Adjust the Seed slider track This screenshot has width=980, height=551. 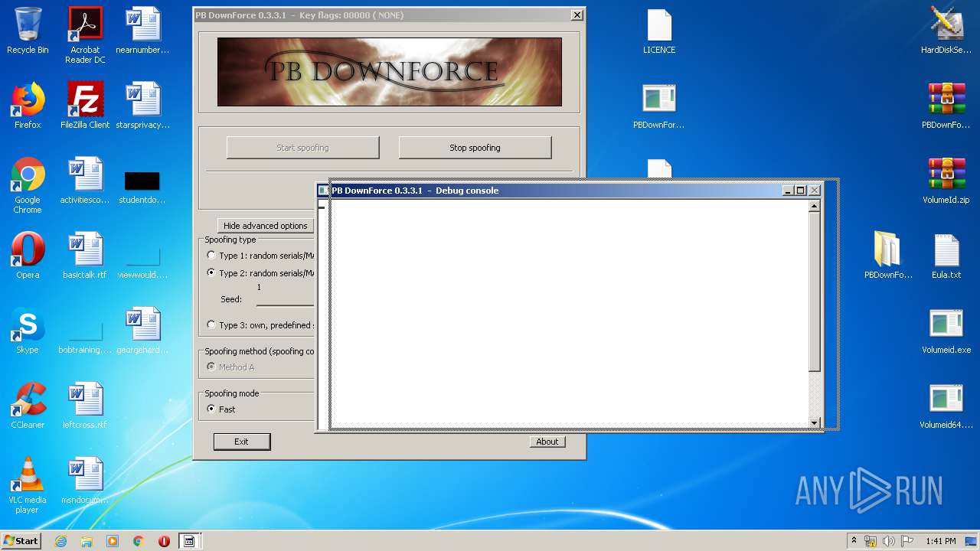(285, 304)
